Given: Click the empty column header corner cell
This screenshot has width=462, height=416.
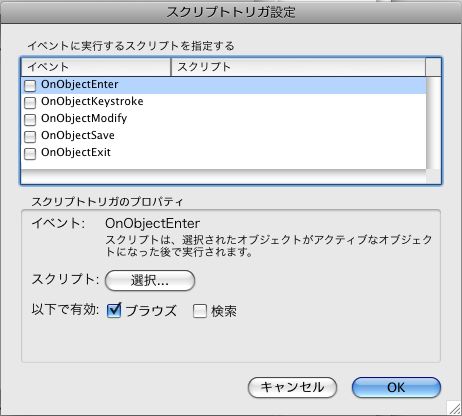Looking at the screenshot, I should [433, 67].
